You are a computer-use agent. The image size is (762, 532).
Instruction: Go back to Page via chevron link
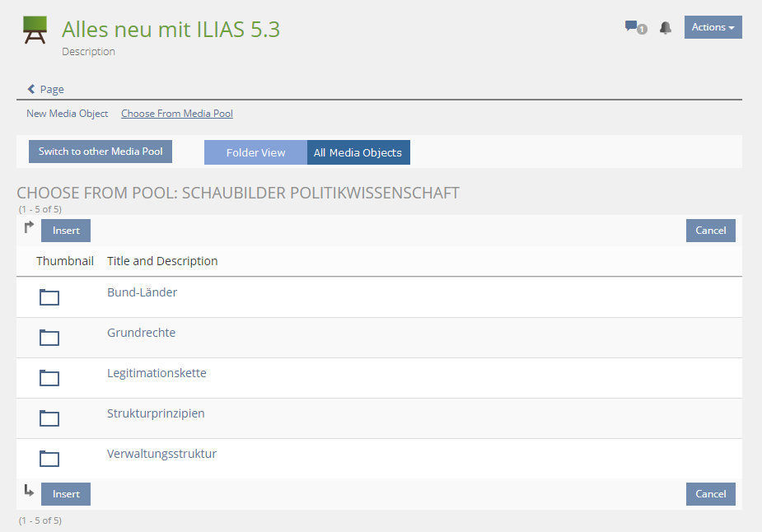point(45,89)
